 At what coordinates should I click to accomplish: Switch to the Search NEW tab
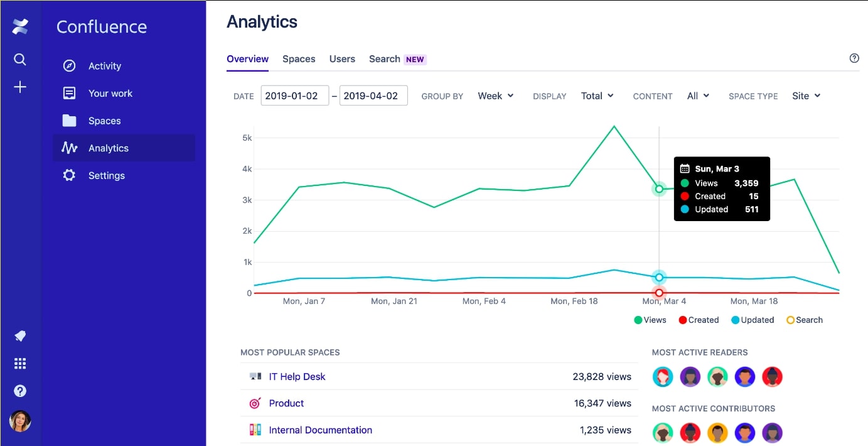click(x=397, y=59)
